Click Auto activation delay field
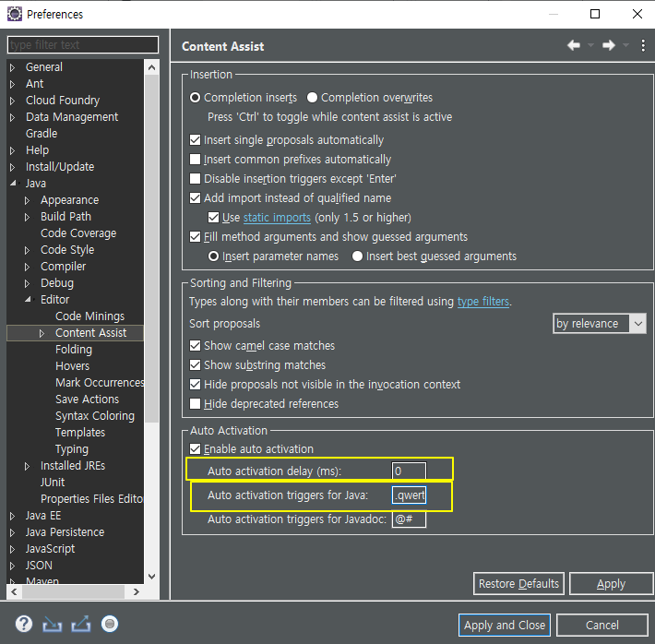The height and width of the screenshot is (644, 655). (x=409, y=471)
